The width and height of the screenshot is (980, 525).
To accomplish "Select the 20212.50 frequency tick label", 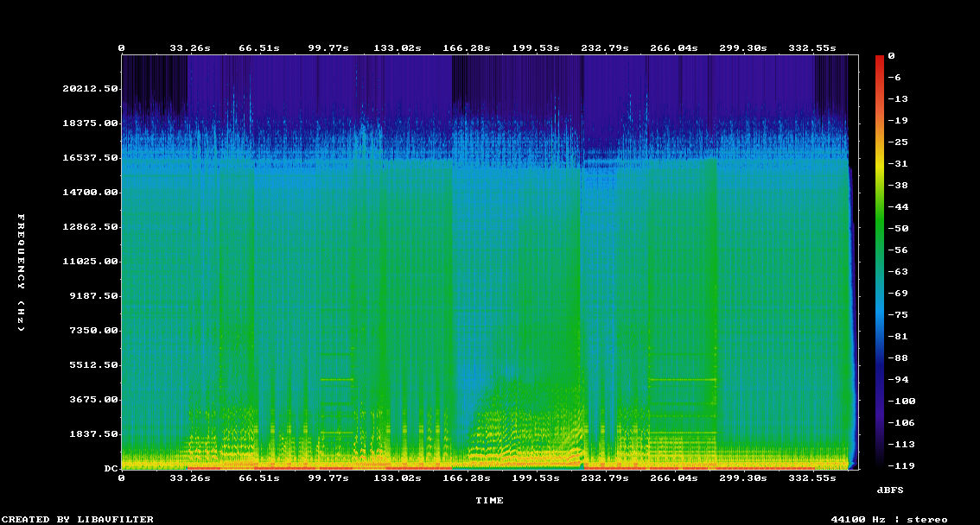I will coord(90,89).
